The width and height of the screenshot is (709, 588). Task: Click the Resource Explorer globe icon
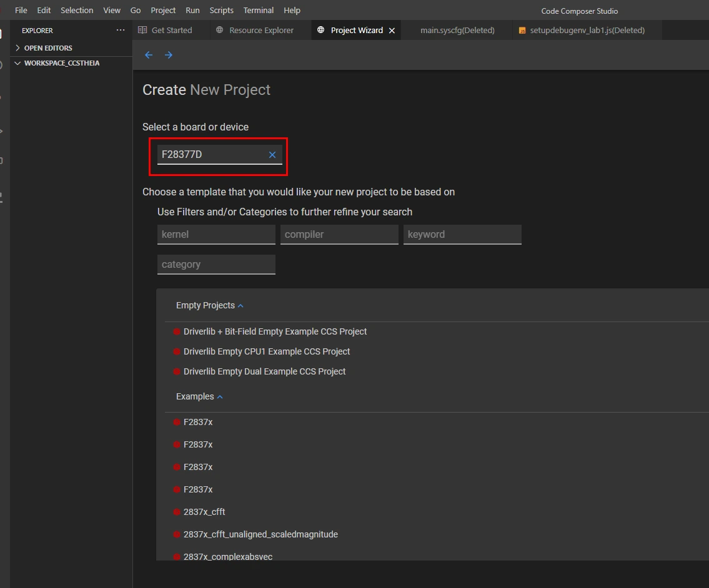click(220, 30)
